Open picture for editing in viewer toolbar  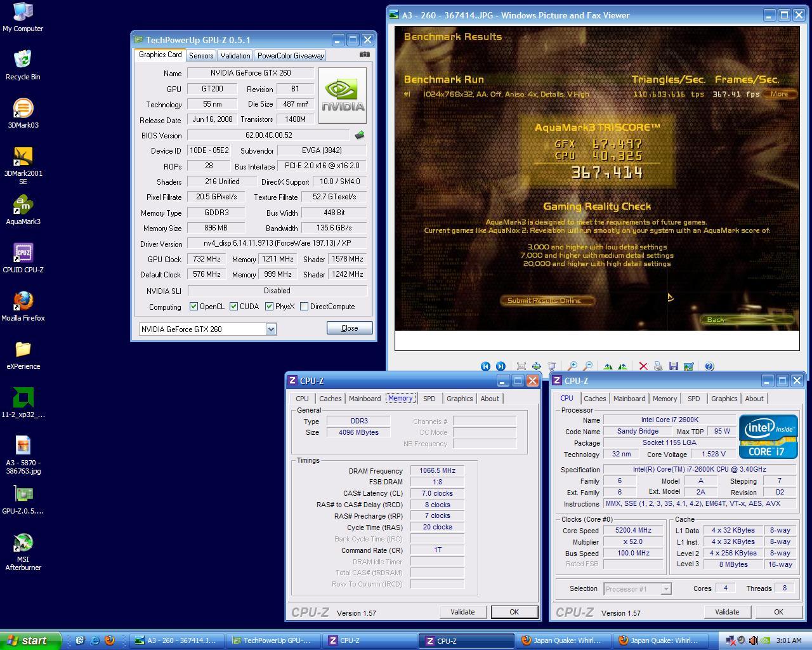coord(688,366)
